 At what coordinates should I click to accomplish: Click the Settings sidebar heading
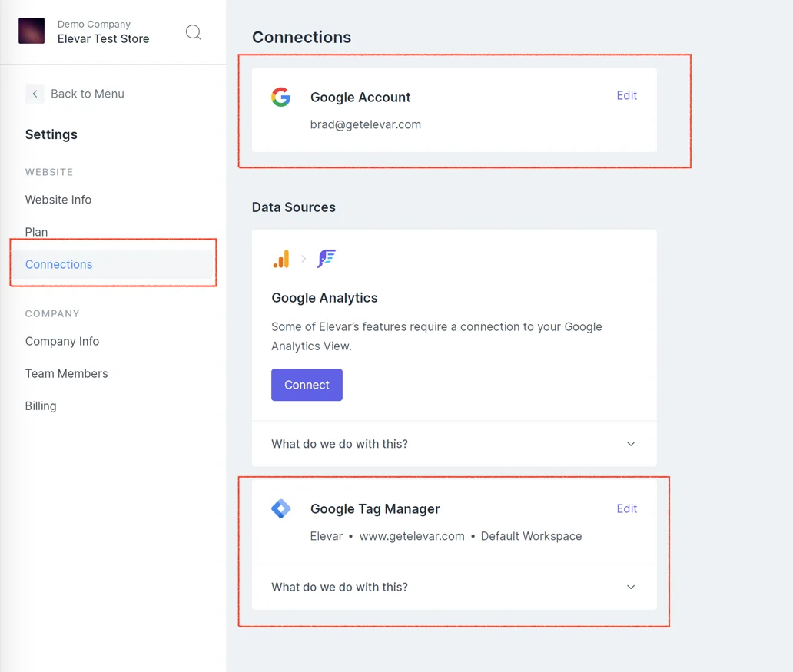click(x=51, y=134)
